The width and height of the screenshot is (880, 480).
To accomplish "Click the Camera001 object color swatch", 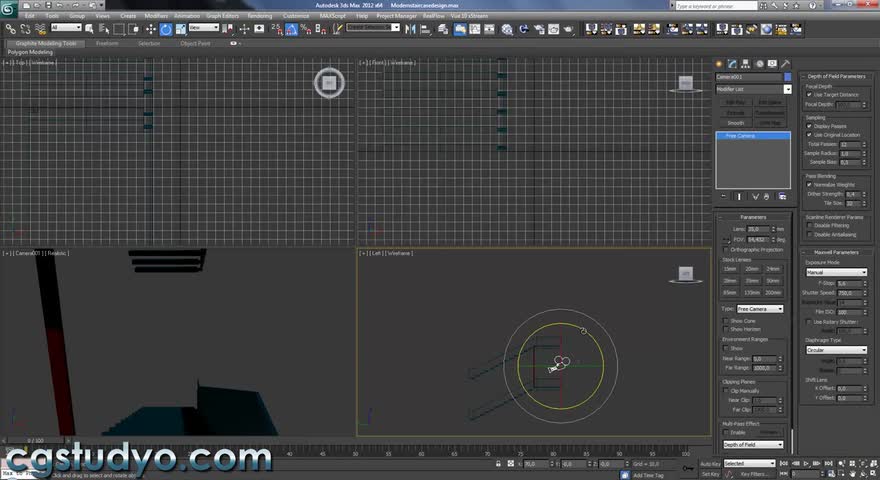I will [788, 77].
